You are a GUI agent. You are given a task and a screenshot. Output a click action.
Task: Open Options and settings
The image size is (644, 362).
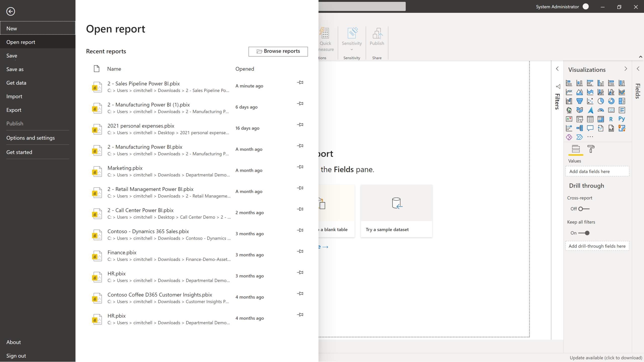tap(30, 138)
